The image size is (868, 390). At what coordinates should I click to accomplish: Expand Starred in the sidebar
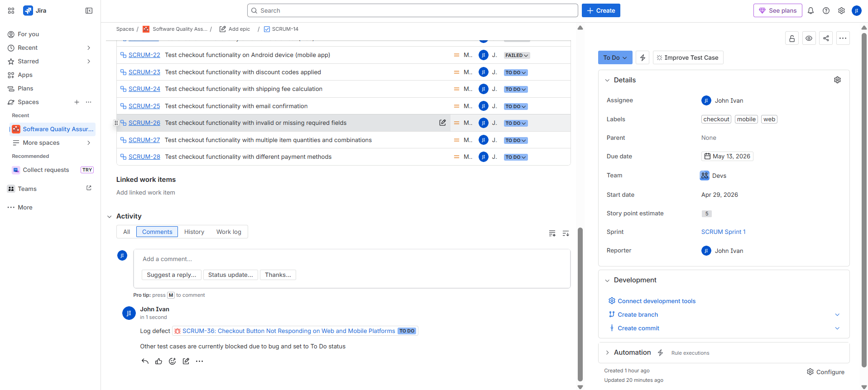(89, 62)
